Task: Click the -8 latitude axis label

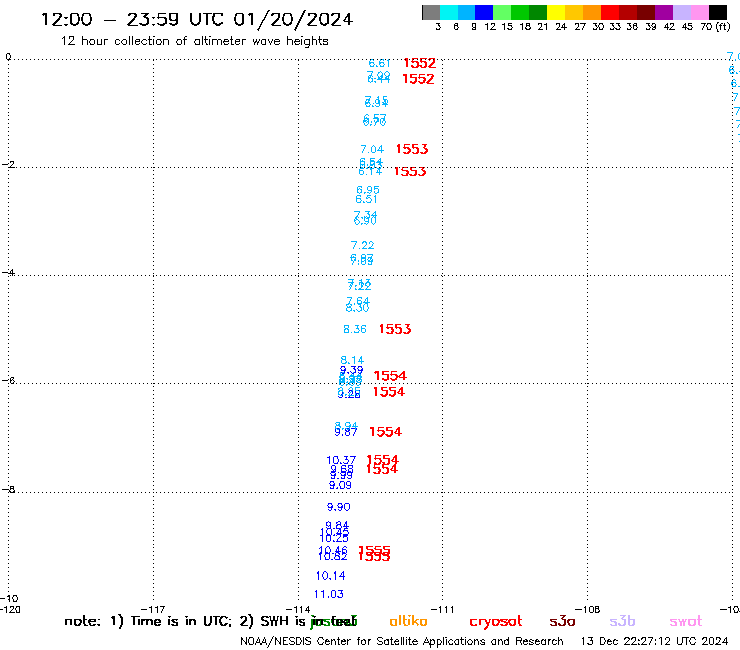Action: 8,489
